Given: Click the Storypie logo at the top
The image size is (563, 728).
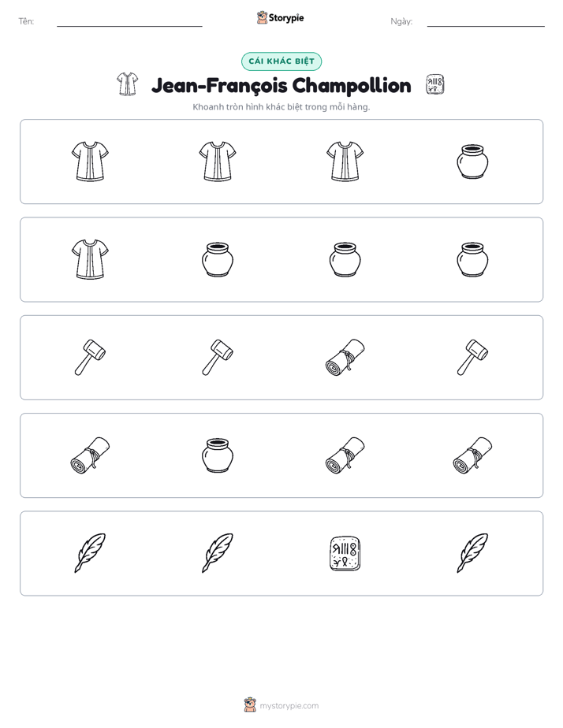Looking at the screenshot, I should click(x=280, y=17).
